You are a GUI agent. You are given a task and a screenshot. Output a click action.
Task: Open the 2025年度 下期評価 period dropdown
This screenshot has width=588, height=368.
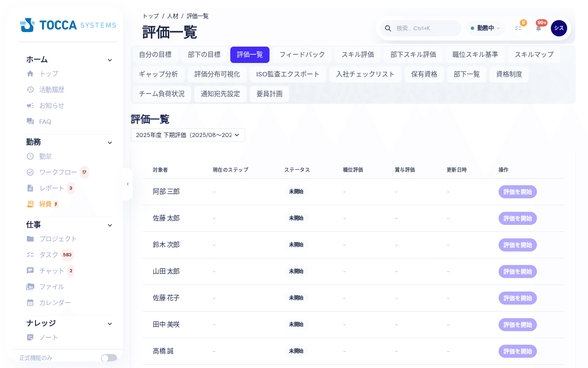pos(188,135)
